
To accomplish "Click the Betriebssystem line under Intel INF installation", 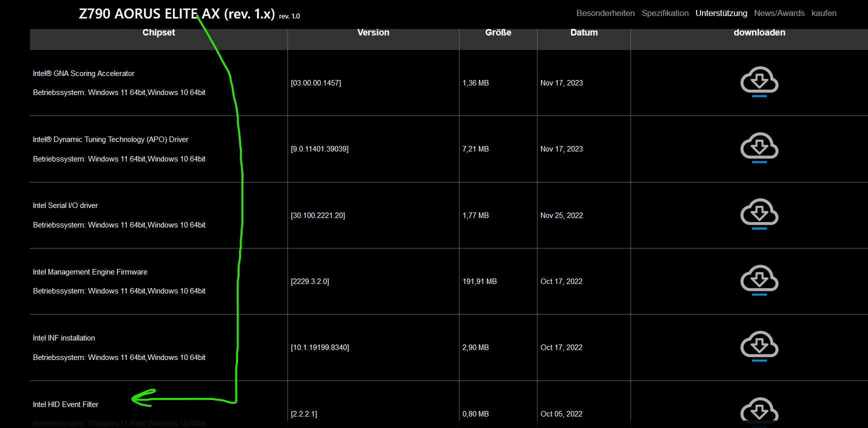I will [119, 357].
